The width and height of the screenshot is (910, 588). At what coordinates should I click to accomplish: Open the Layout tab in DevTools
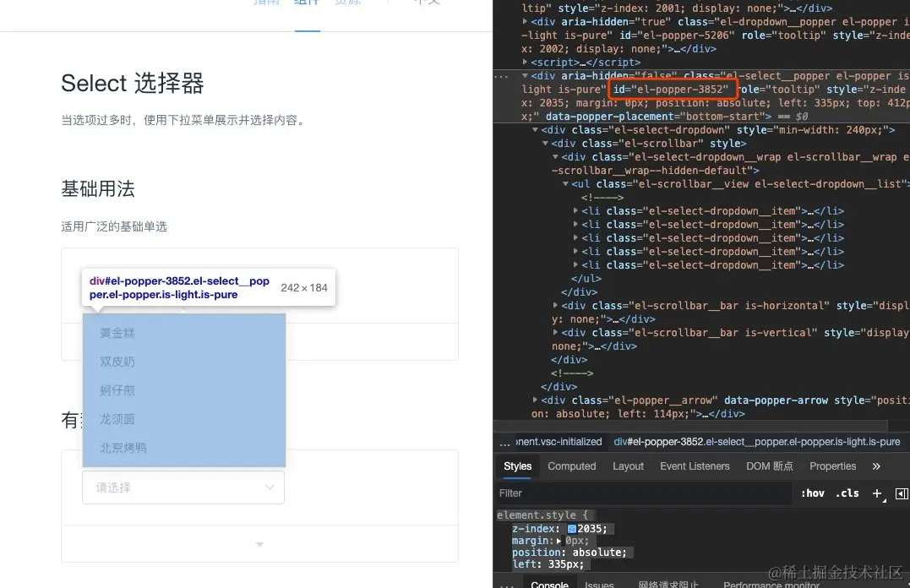coord(628,466)
